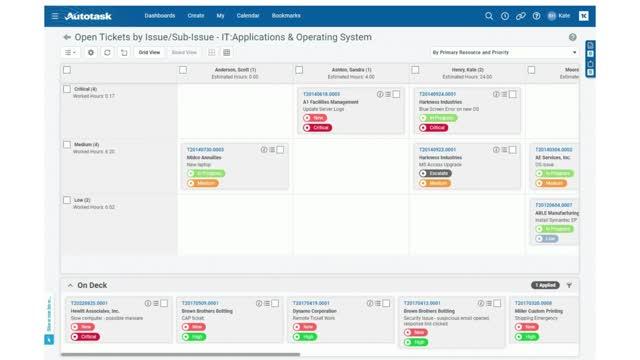The image size is (640, 360).
Task: Switch to Grid View
Action: click(x=149, y=52)
